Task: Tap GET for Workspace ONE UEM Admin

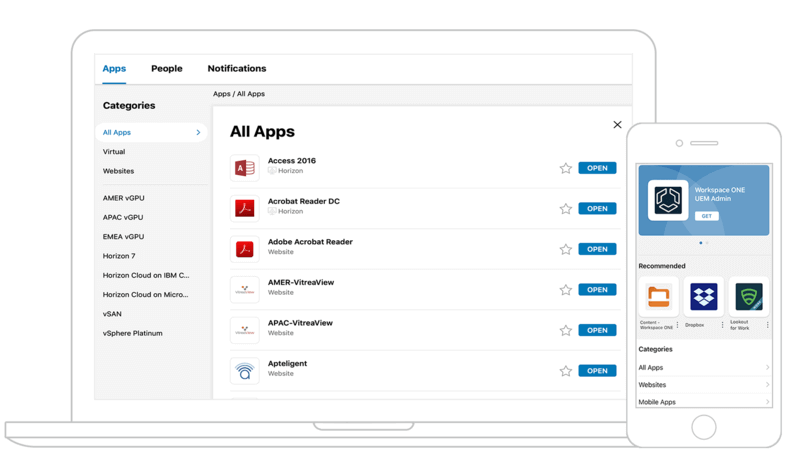Action: (707, 216)
